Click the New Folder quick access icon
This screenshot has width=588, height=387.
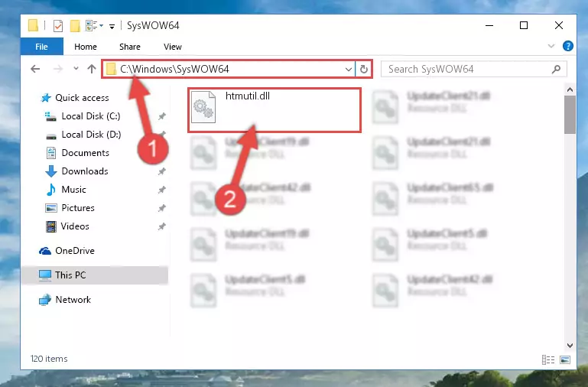pos(75,25)
